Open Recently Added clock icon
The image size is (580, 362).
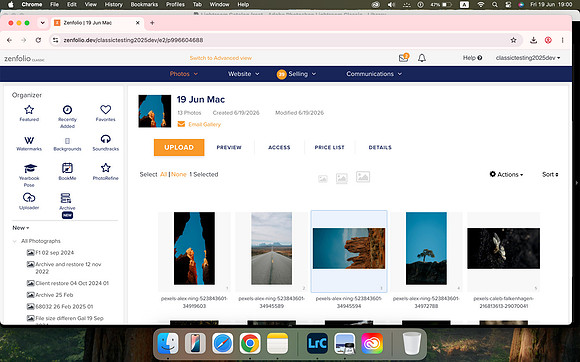click(67, 110)
